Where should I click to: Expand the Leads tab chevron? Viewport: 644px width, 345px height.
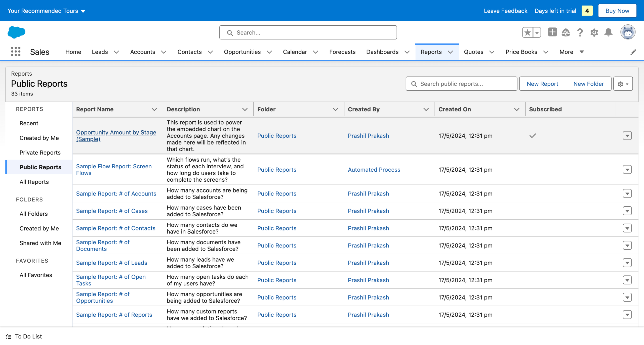point(116,52)
